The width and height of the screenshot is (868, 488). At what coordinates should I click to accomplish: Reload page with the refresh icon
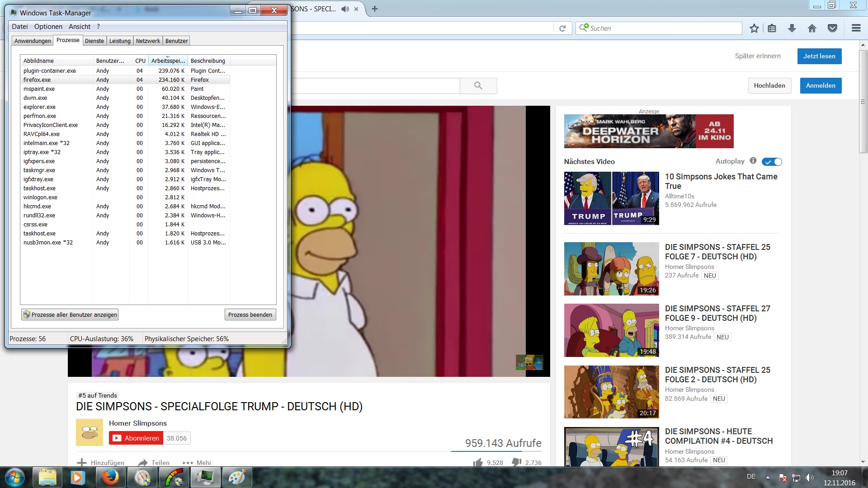tap(562, 28)
